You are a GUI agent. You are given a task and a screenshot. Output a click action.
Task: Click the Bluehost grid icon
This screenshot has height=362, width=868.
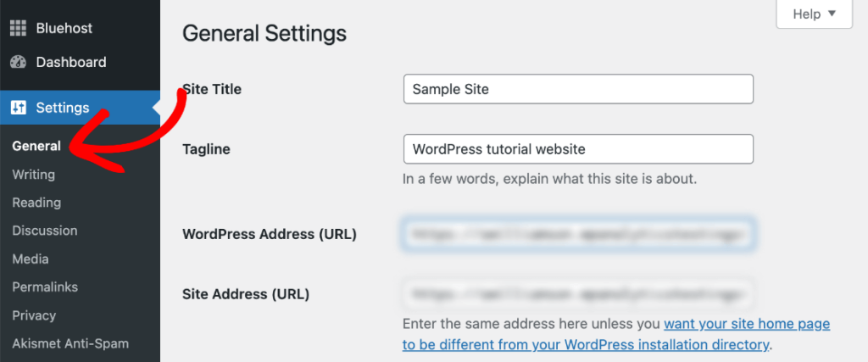18,28
